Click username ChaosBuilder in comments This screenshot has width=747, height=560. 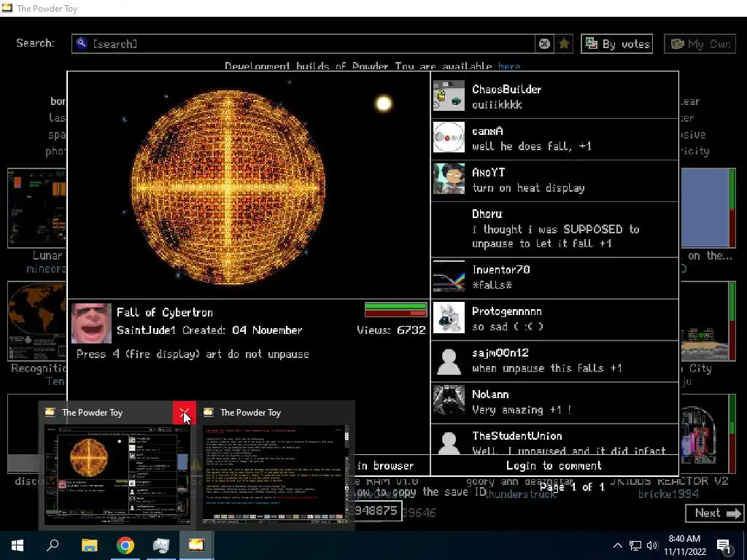pyautogui.click(x=506, y=89)
